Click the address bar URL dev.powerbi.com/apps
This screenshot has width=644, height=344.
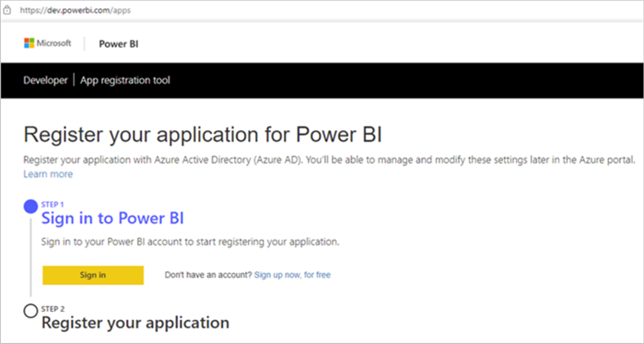pos(76,10)
